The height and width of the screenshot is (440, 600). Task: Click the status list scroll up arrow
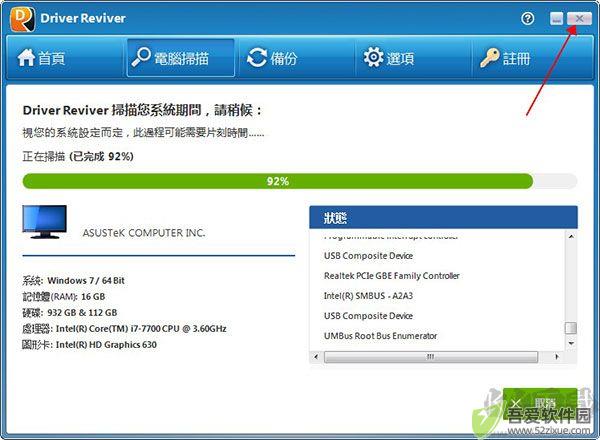tap(571, 236)
